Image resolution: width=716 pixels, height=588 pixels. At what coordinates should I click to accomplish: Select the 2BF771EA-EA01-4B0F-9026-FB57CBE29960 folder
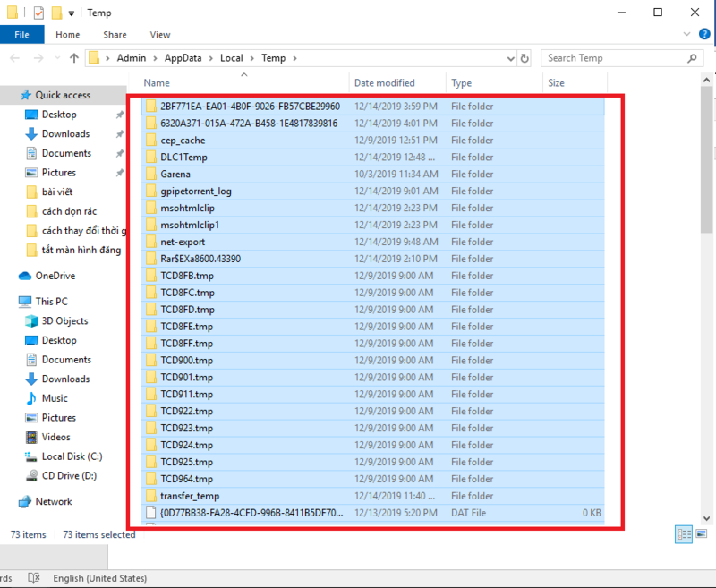373,107
